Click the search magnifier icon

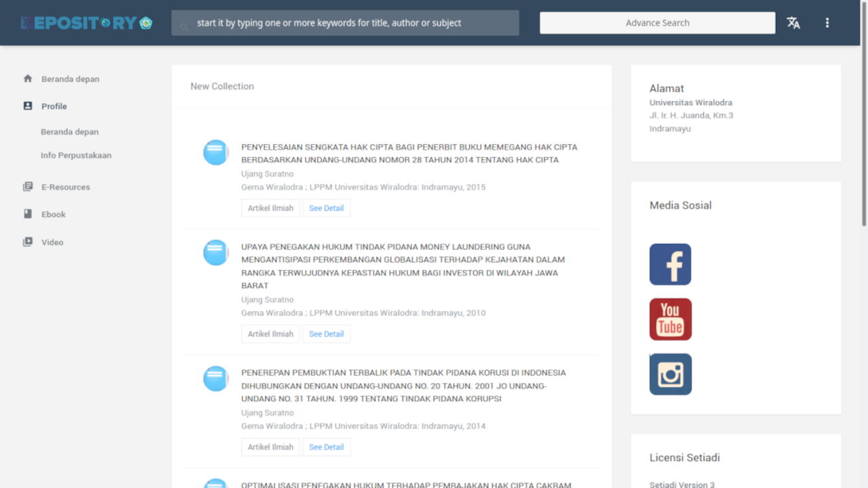pyautogui.click(x=184, y=28)
